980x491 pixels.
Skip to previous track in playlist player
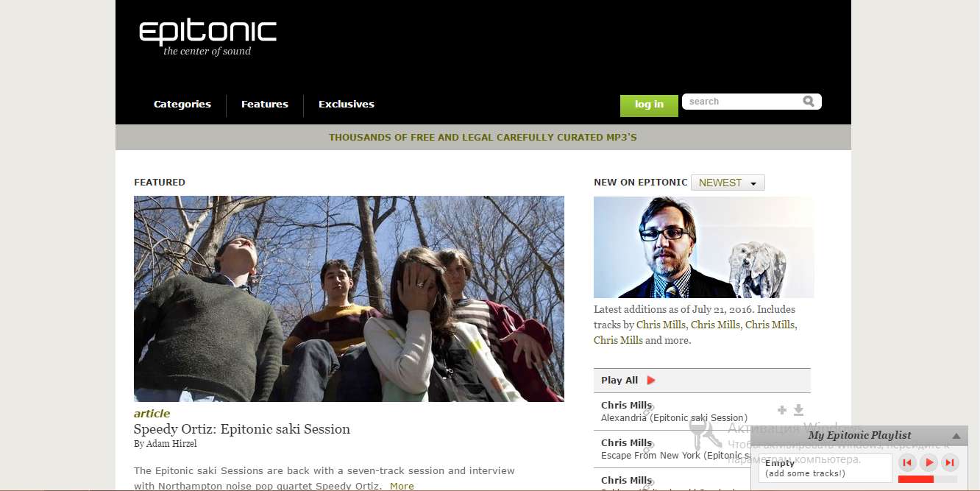pos(908,463)
